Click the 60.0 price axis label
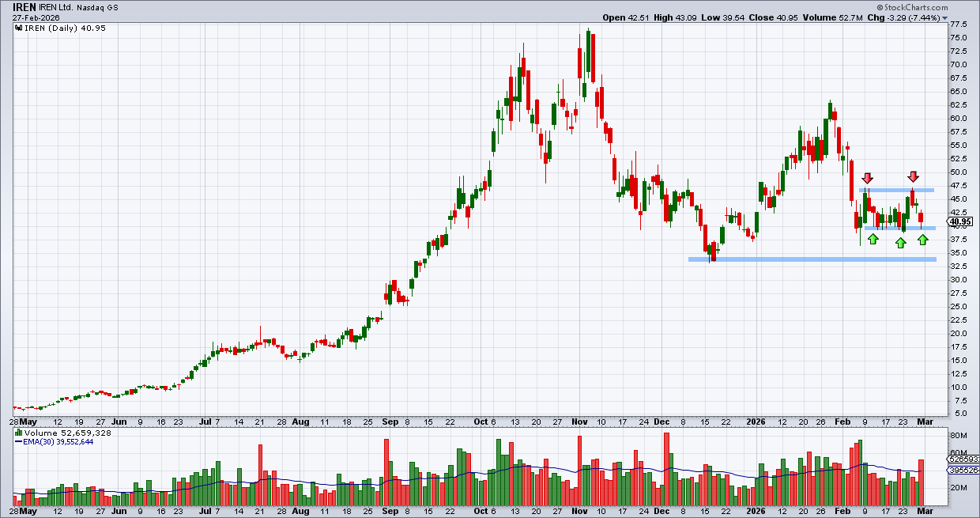The width and height of the screenshot is (980, 518). point(959,118)
